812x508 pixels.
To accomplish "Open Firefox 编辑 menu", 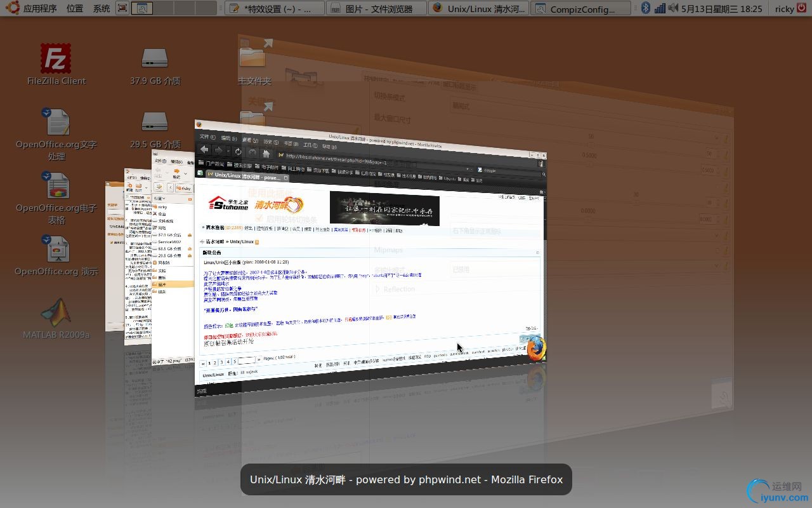I will [x=228, y=138].
